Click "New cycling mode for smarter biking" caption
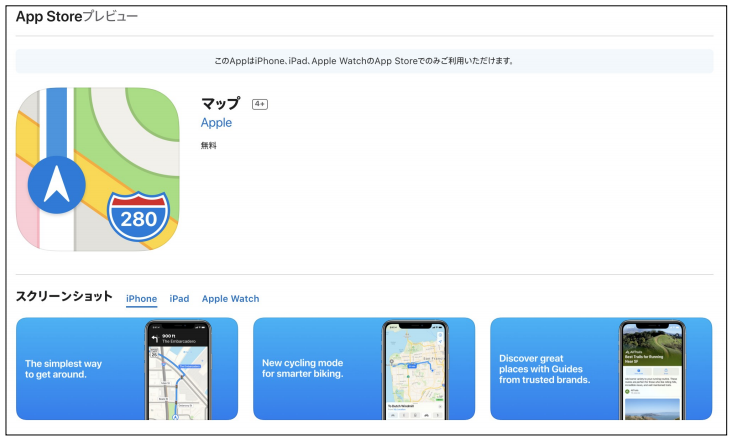The height and width of the screenshot is (441, 732). tap(303, 369)
